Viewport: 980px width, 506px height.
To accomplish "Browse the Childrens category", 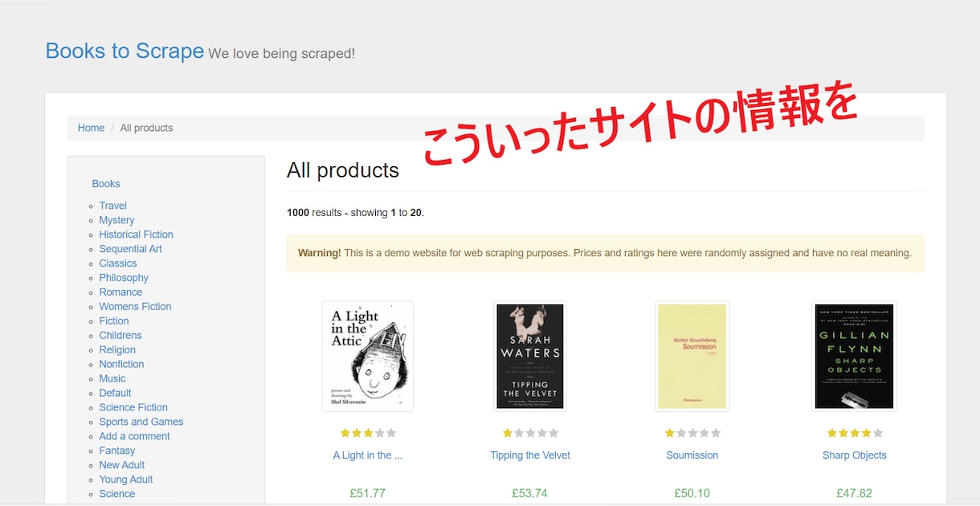I will point(120,336).
